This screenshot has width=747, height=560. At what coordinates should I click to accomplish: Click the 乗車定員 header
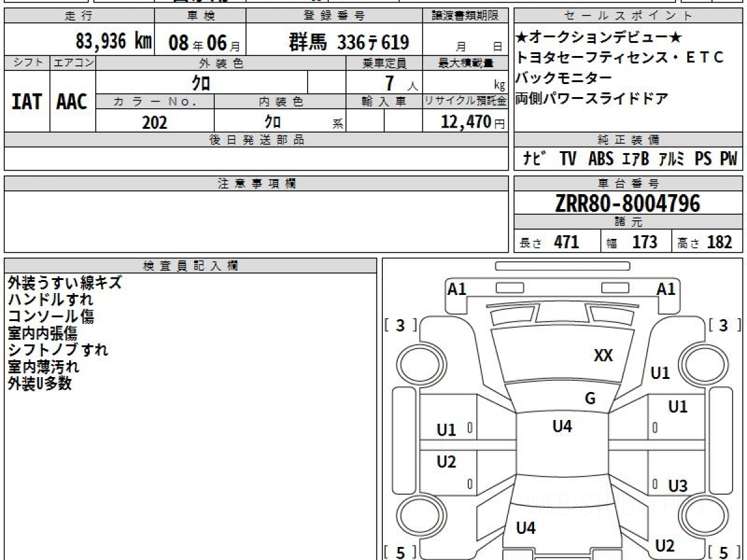[x=384, y=63]
